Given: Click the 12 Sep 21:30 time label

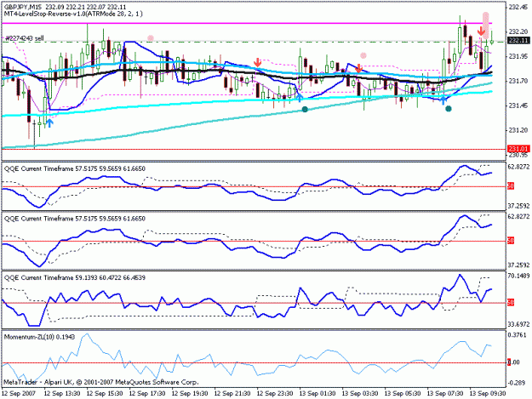Looking at the screenshot, I should pyautogui.click(x=232, y=394).
